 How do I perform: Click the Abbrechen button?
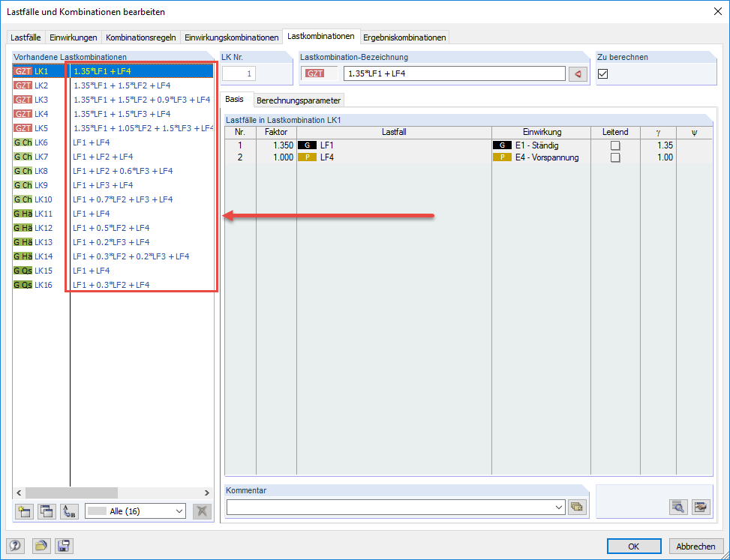tap(695, 547)
